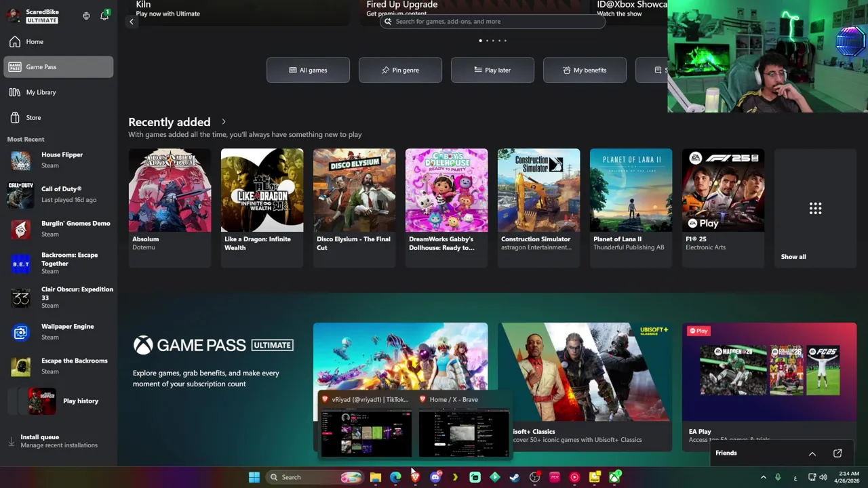Viewport: 868px width, 488px height.
Task: Open the Absolum game tile
Action: click(170, 207)
